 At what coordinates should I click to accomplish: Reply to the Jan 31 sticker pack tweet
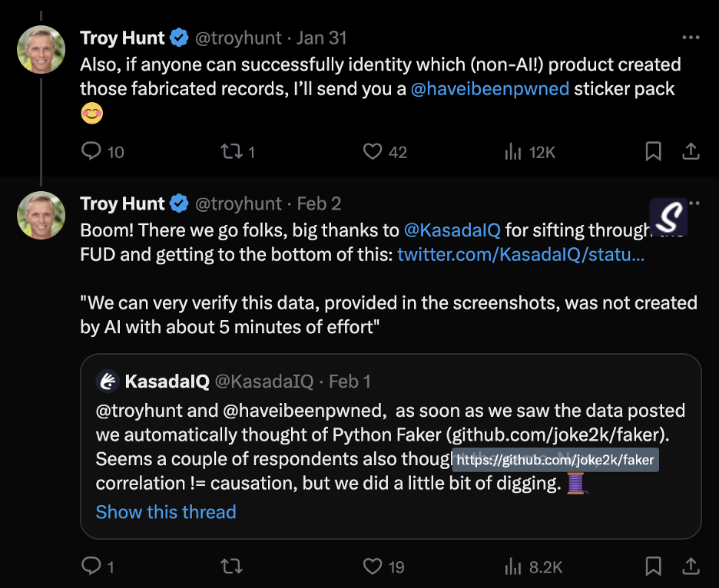coord(91,152)
